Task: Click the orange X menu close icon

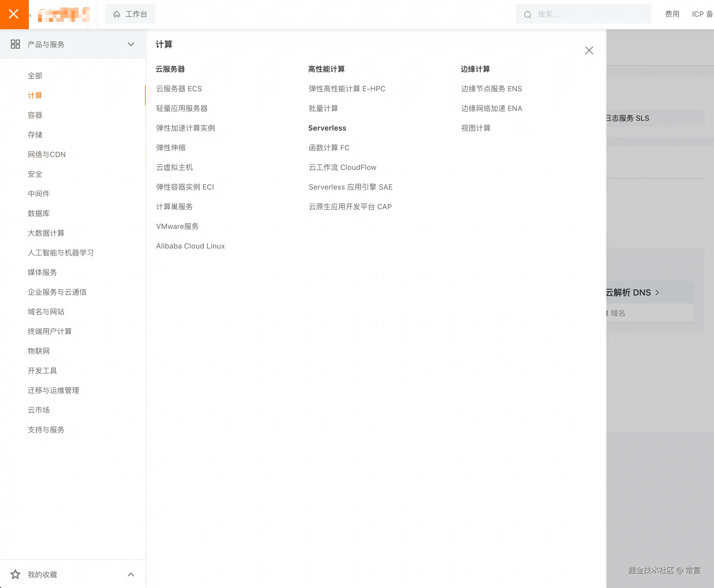Action: (14, 14)
